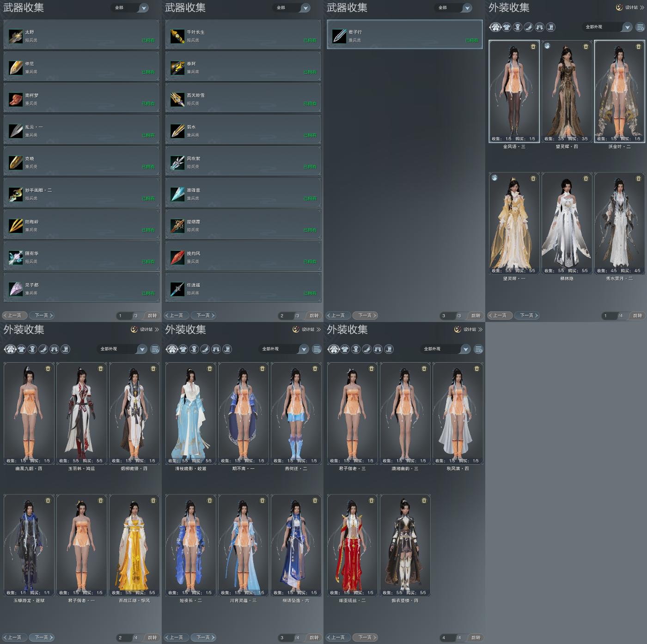Screen dimensions: 647x644
Task: Click the 阻梅岭 weapon name
Action: pos(32,222)
